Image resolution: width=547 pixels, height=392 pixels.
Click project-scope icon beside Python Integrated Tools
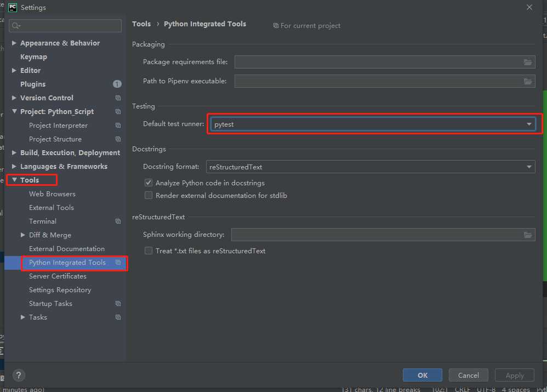[x=118, y=263]
